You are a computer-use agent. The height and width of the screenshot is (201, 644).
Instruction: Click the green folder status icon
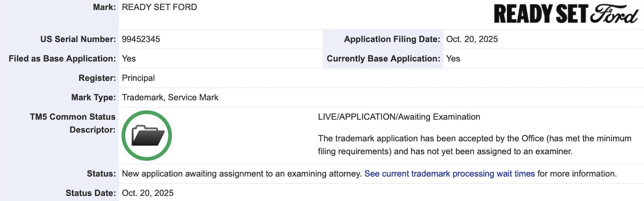coord(147,135)
